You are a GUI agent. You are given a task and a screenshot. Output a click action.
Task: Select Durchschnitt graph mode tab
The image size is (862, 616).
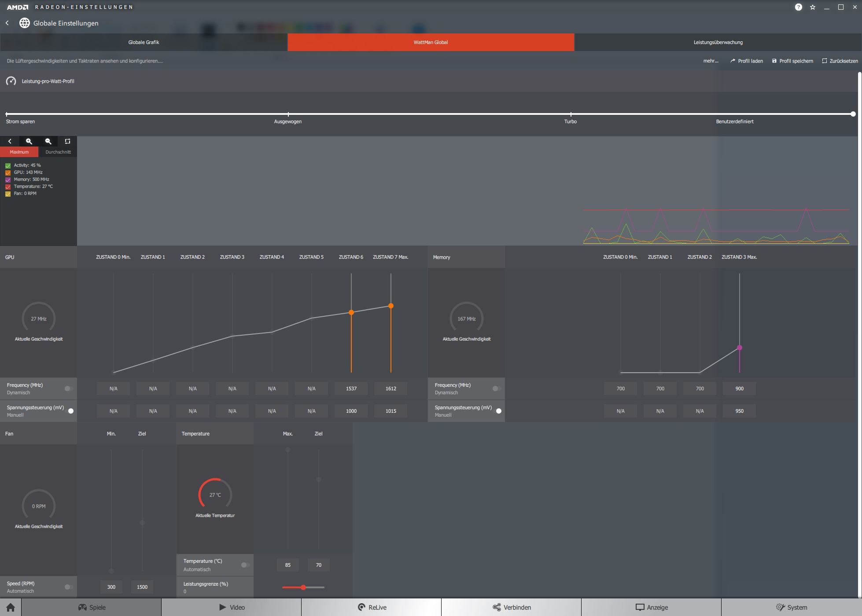[58, 152]
